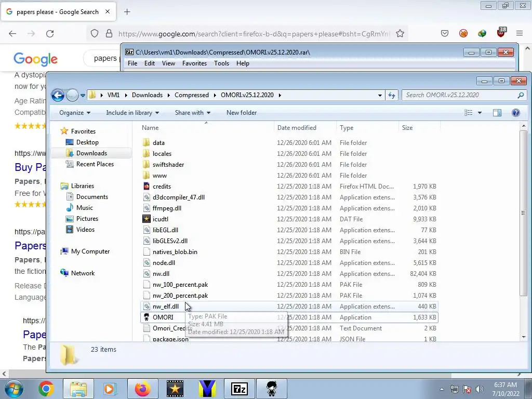Bookmark page with Firefox star icon
The width and height of the screenshot is (532, 399).
[x=400, y=33]
